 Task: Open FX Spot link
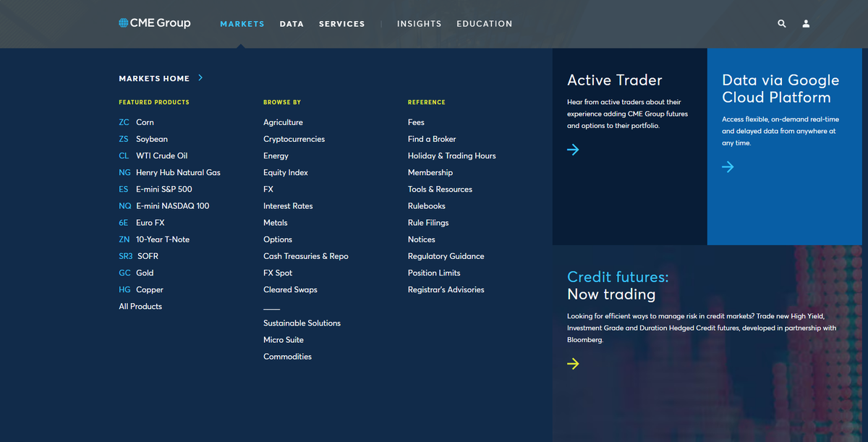[278, 273]
